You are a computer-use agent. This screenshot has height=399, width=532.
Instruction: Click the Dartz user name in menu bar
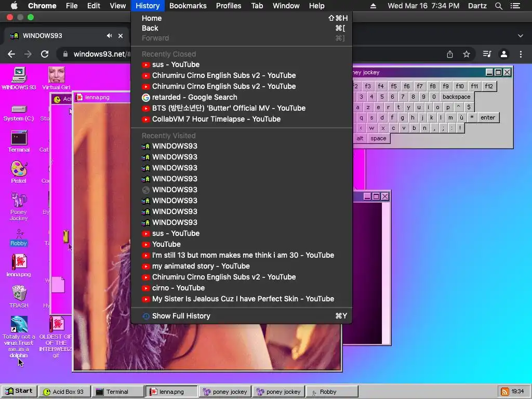pyautogui.click(x=477, y=6)
